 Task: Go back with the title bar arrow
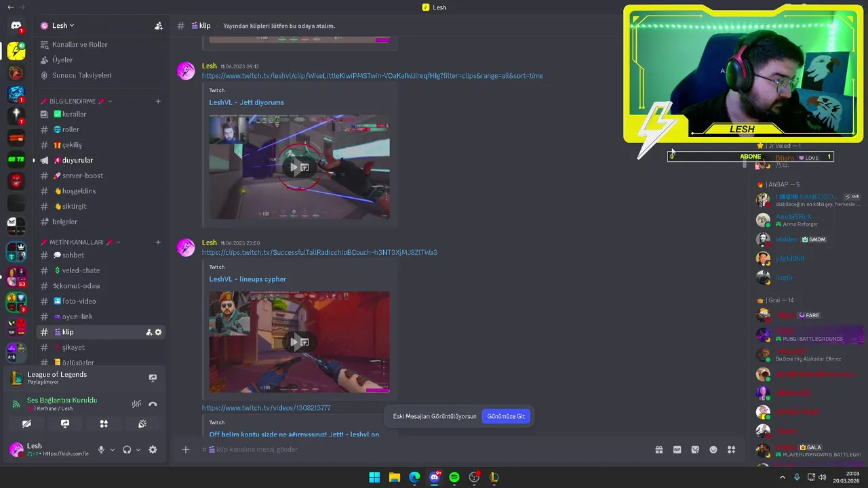[x=10, y=7]
